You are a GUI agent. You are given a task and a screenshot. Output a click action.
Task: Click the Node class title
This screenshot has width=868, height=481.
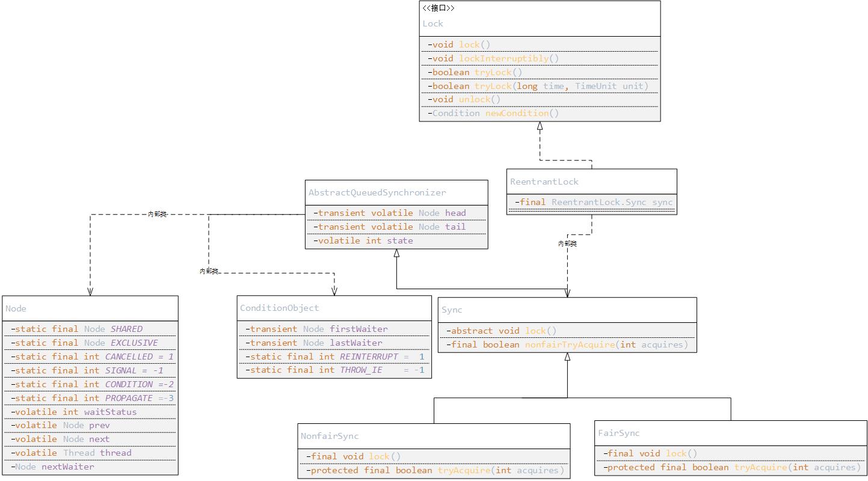point(16,308)
